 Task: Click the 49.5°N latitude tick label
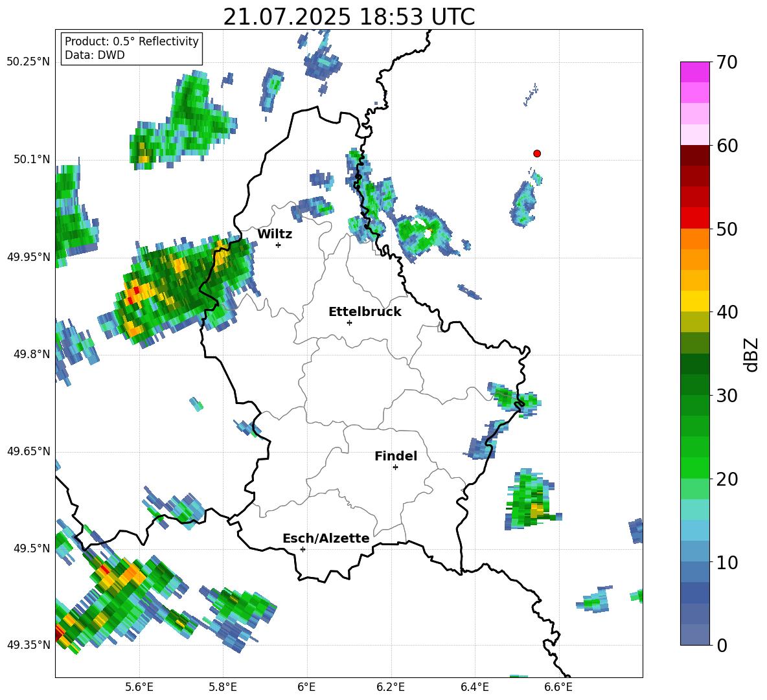point(31,548)
